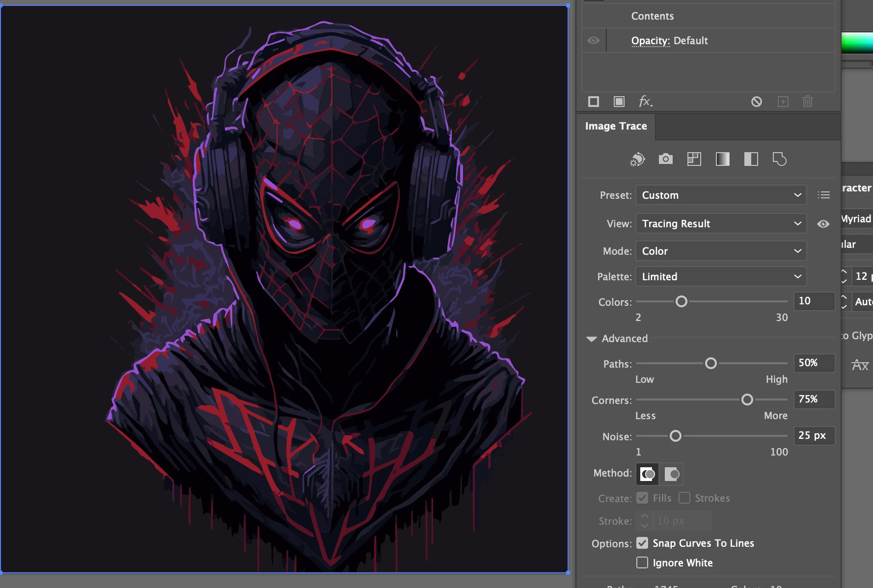Screen dimensions: 873x588
Task: Open the Palette dropdown showing Limited
Action: tap(721, 276)
